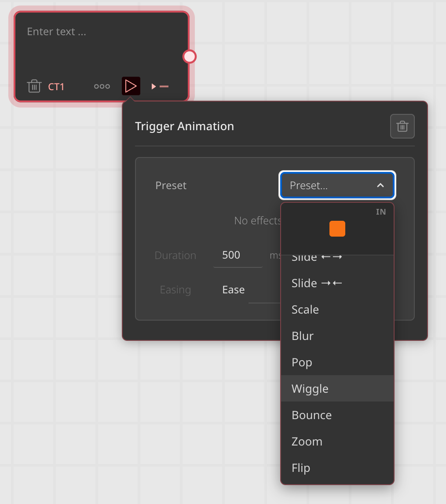Open the three-dots options on CT1
This screenshot has height=504, width=446.
click(102, 86)
